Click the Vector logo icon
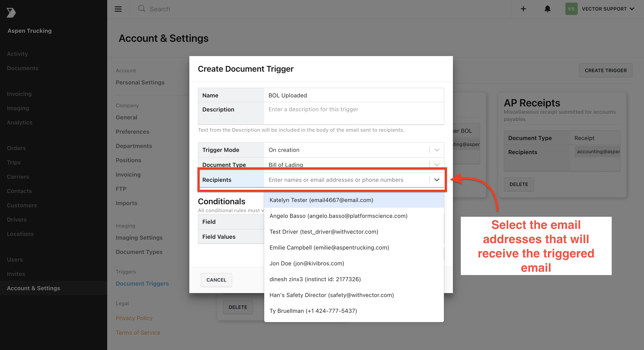 click(x=11, y=13)
